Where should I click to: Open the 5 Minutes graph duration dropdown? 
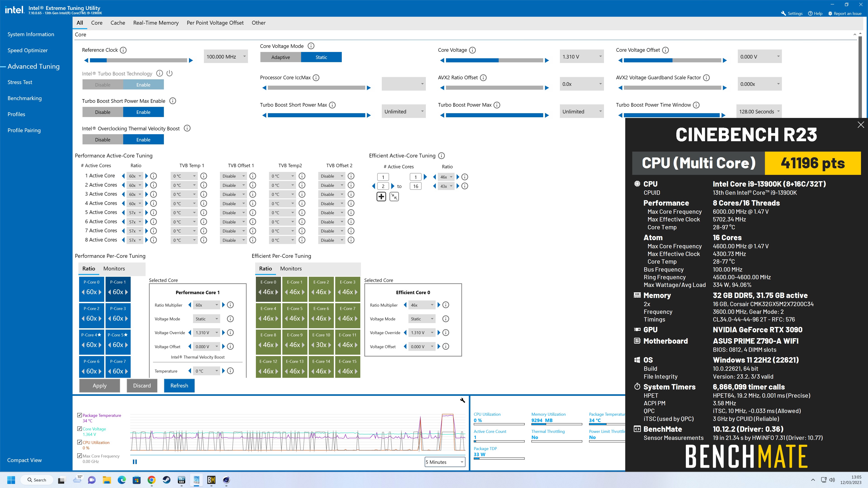[x=445, y=462]
